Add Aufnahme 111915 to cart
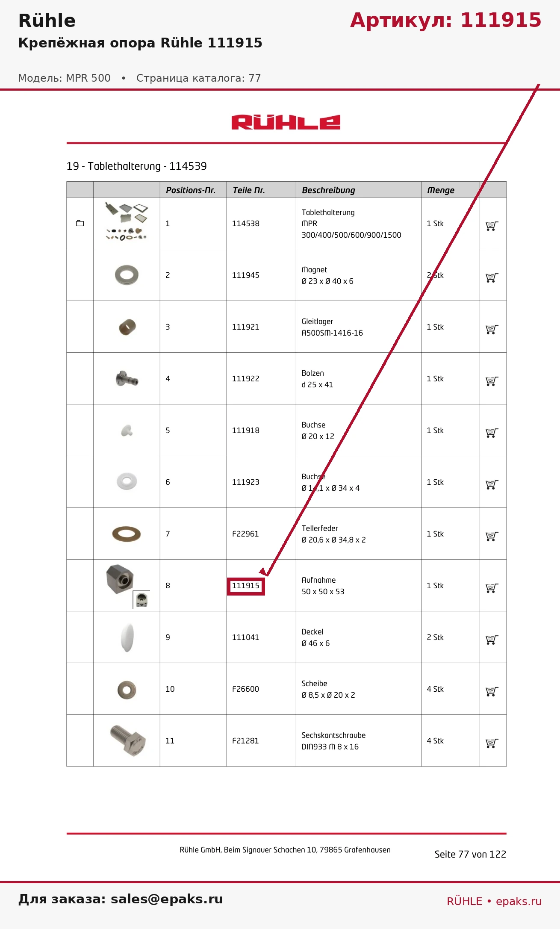Image resolution: width=560 pixels, height=929 pixels. pyautogui.click(x=492, y=588)
